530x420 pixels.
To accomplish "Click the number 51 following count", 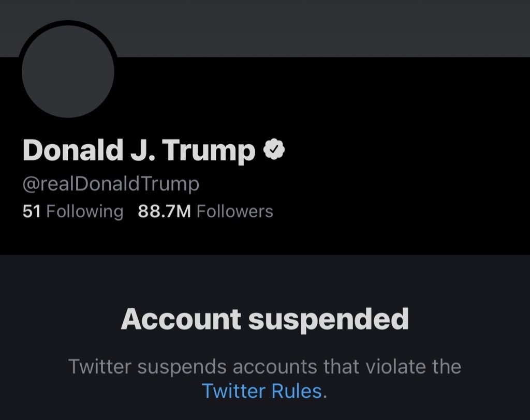I will point(32,212).
